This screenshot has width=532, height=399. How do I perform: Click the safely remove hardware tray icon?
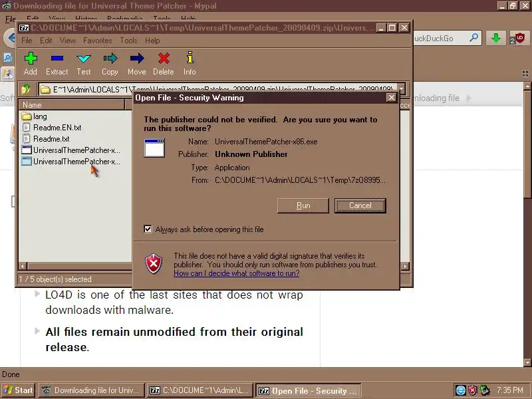pyautogui.click(x=485, y=390)
